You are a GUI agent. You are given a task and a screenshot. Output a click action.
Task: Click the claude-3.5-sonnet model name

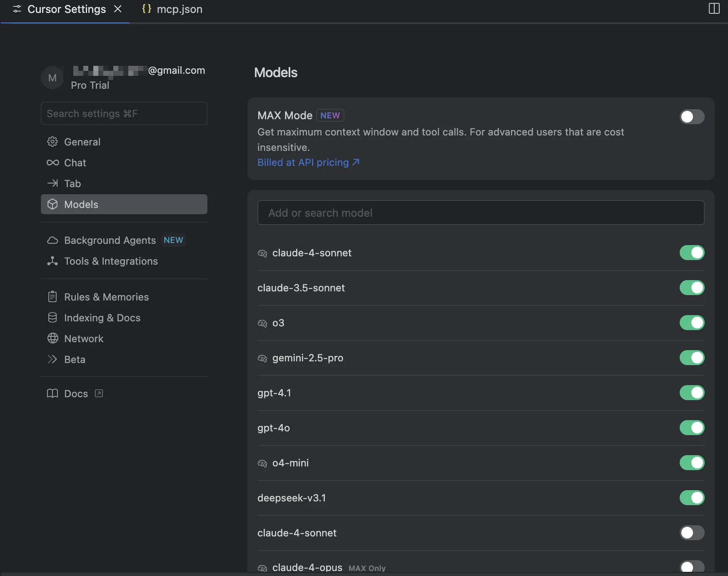point(301,288)
